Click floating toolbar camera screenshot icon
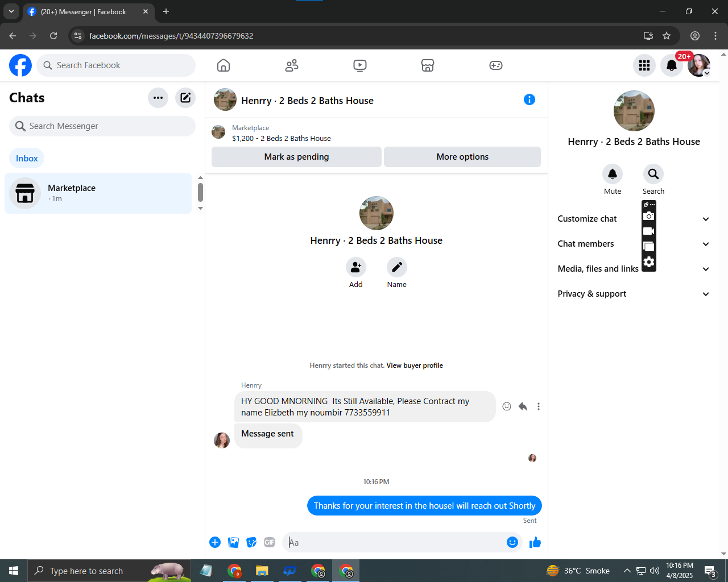This screenshot has height=582, width=728. click(649, 216)
